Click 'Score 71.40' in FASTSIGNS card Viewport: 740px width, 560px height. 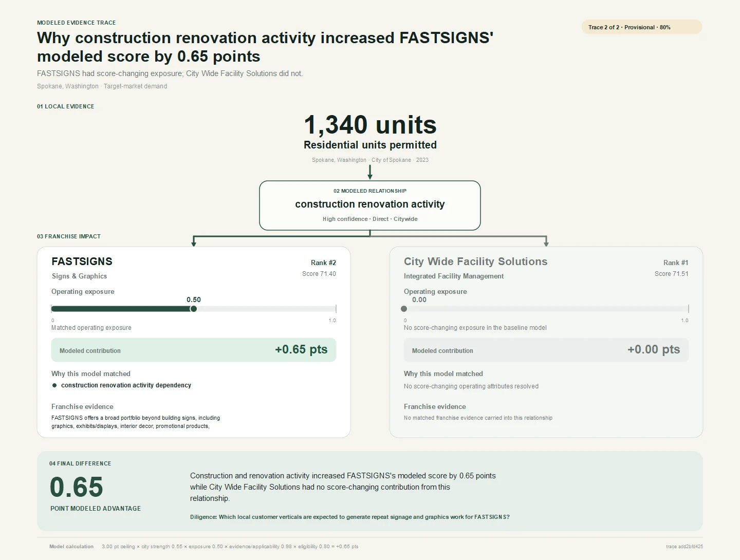(319, 274)
